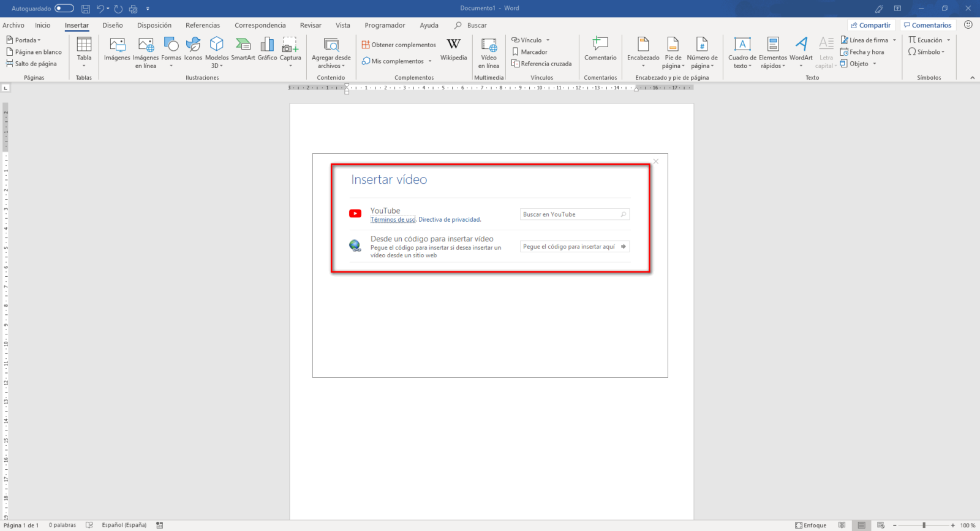The image size is (980, 531).
Task: Open the Wikipedia add-in
Action: pyautogui.click(x=453, y=46)
